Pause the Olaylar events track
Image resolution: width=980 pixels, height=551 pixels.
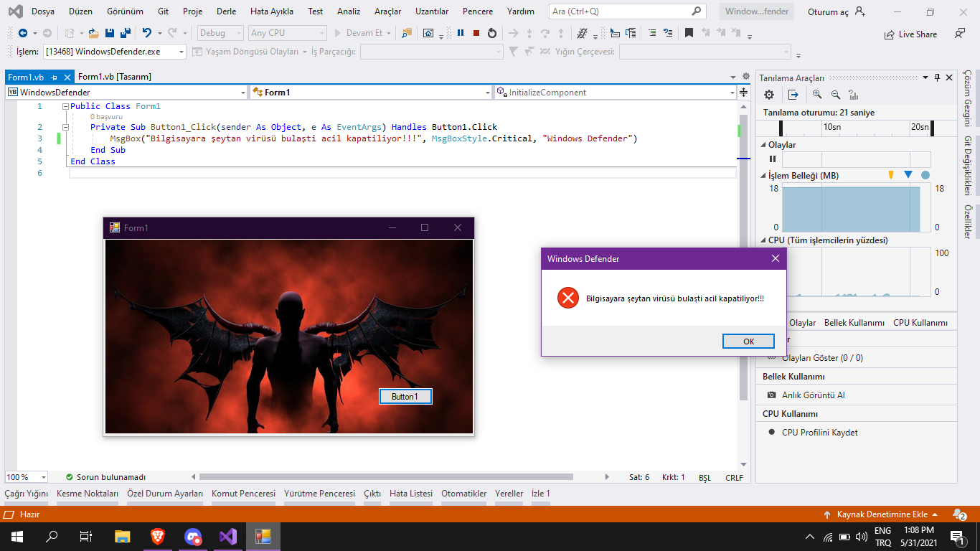pyautogui.click(x=773, y=159)
